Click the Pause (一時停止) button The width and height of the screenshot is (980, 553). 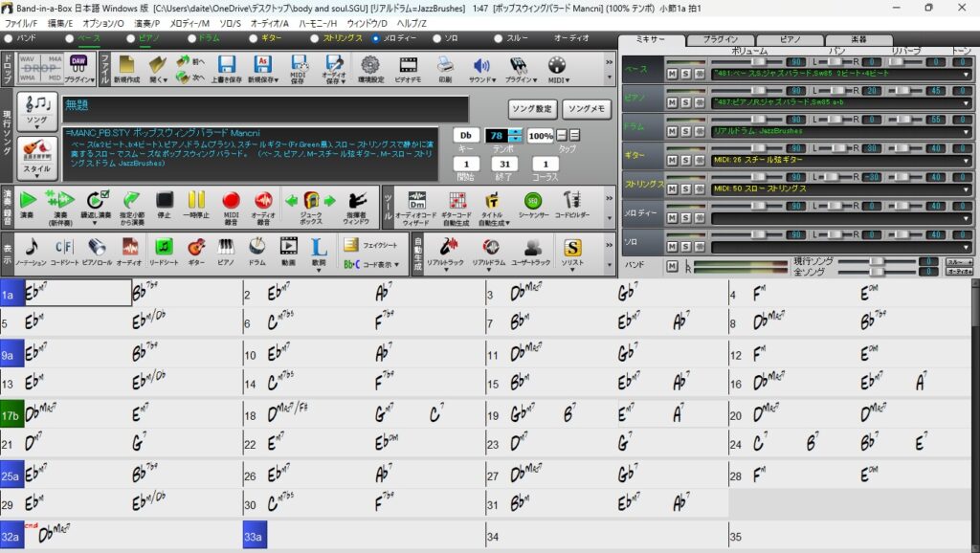coord(195,205)
